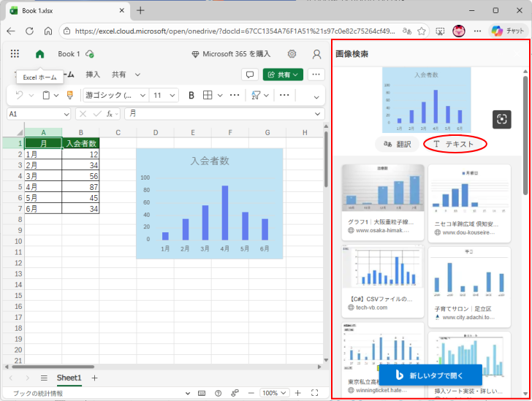Switch to the Sheet1 tab
532x401 pixels.
click(69, 378)
